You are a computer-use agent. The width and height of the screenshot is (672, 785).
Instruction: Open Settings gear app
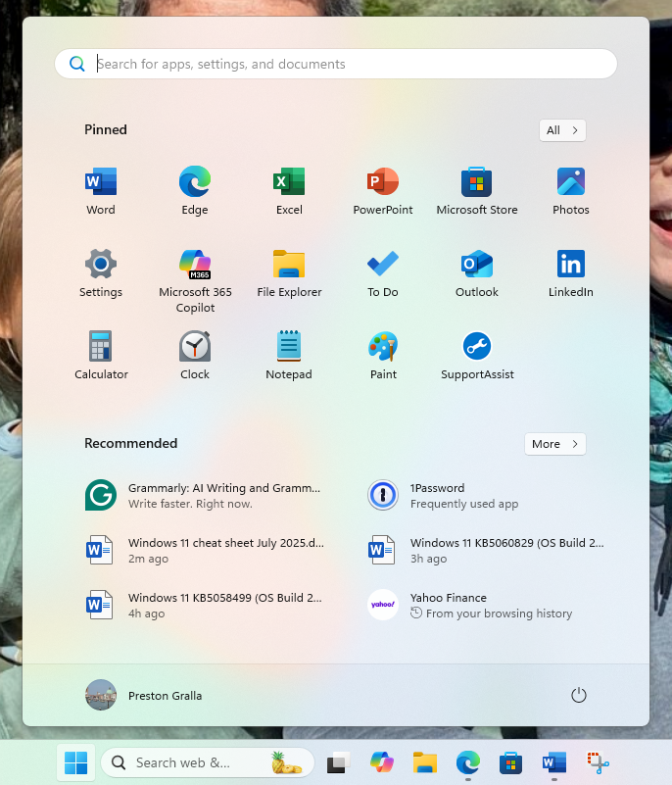pos(101,273)
